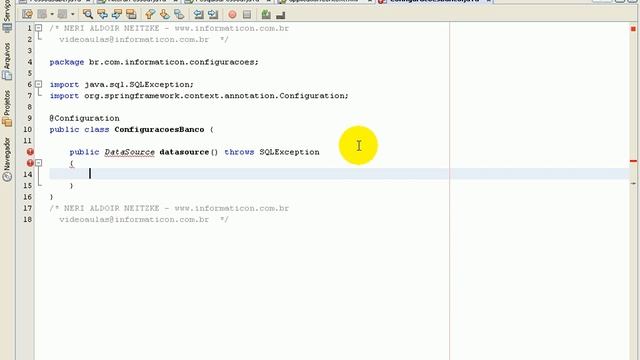Image resolution: width=640 pixels, height=360 pixels.
Task: Click the @Configuration annotation
Action: pyautogui.click(x=84, y=118)
